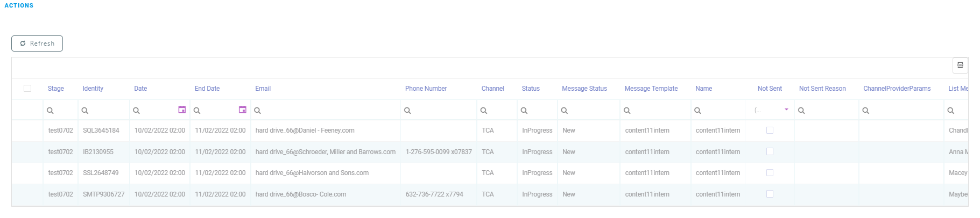Toggle the select-all checkbox in header
The width and height of the screenshot is (980, 218).
27,89
